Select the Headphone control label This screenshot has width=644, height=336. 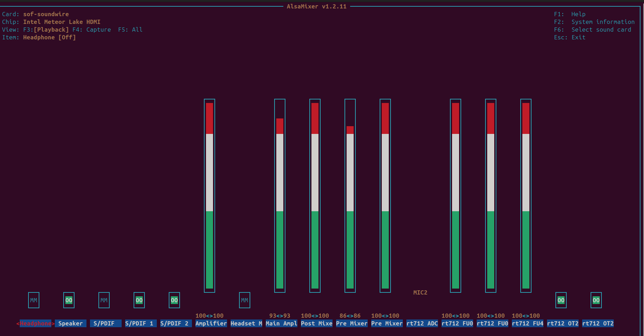coord(36,323)
